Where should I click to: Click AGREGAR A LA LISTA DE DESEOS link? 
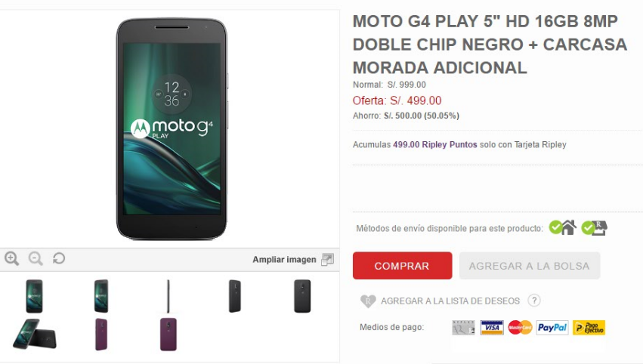[x=450, y=301]
